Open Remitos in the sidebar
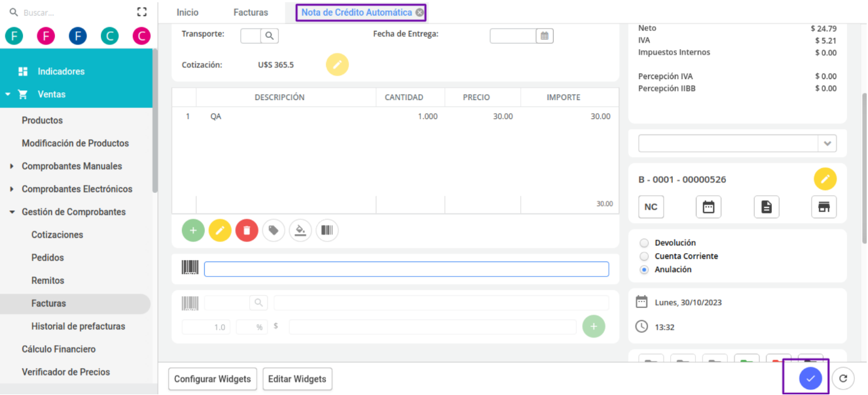The image size is (868, 395). [48, 281]
